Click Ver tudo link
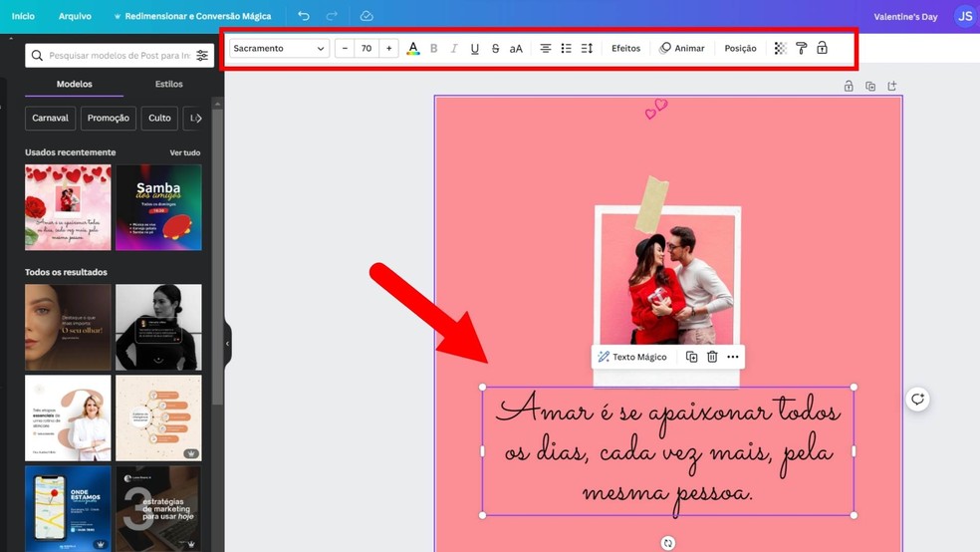 click(185, 152)
